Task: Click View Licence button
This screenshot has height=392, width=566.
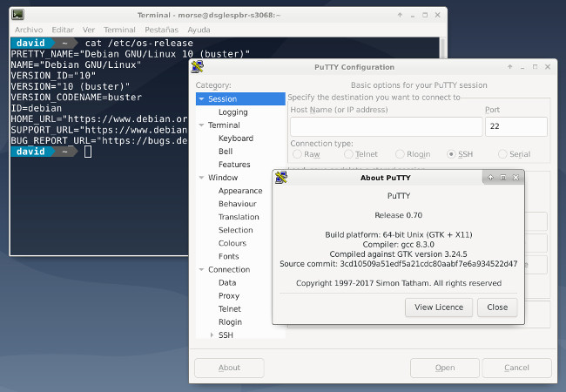Action: point(439,308)
